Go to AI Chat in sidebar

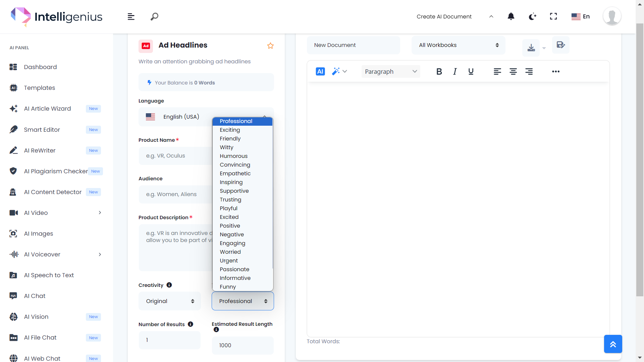(35, 296)
